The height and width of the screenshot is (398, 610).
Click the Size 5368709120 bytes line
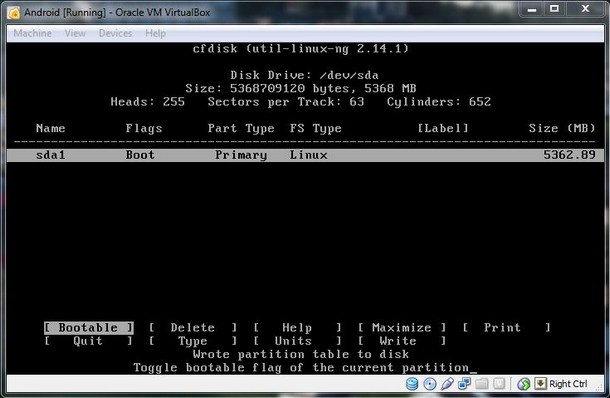(x=301, y=88)
